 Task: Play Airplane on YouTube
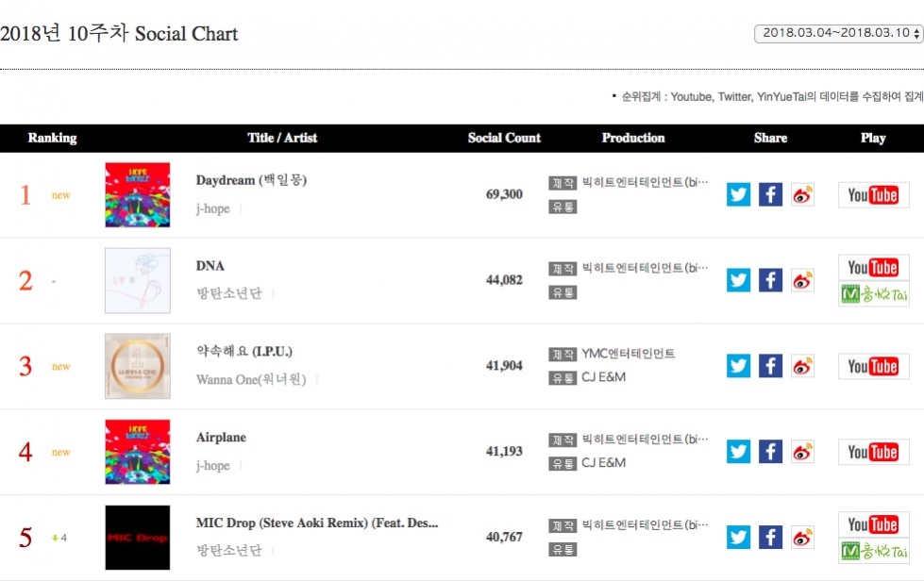873,452
